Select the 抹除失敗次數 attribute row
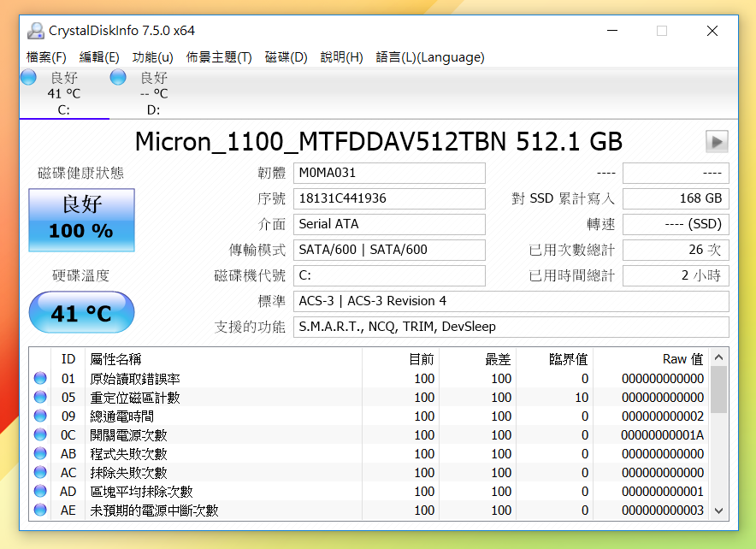 point(369,472)
